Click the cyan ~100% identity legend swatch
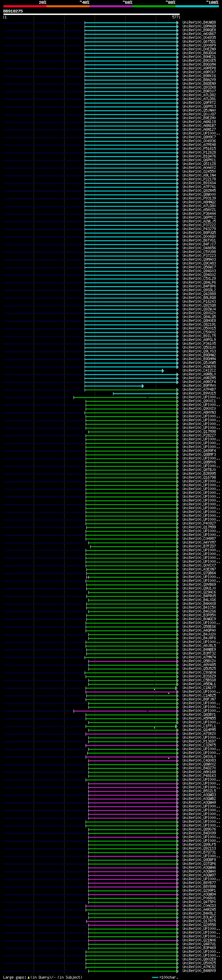 pyautogui.click(x=197, y=6)
